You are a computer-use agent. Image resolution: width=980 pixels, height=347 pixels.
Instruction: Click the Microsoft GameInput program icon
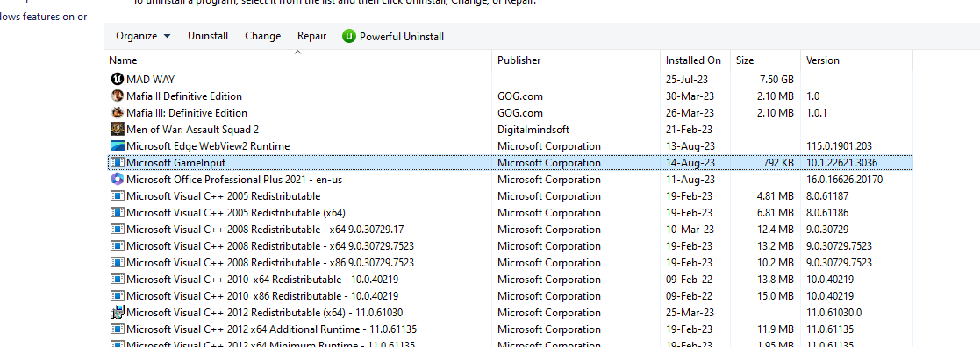point(118,163)
